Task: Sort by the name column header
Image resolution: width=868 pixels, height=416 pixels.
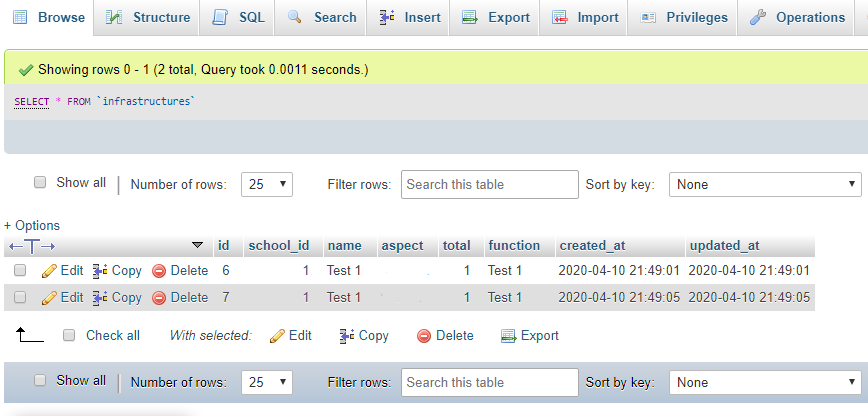Action: [344, 245]
